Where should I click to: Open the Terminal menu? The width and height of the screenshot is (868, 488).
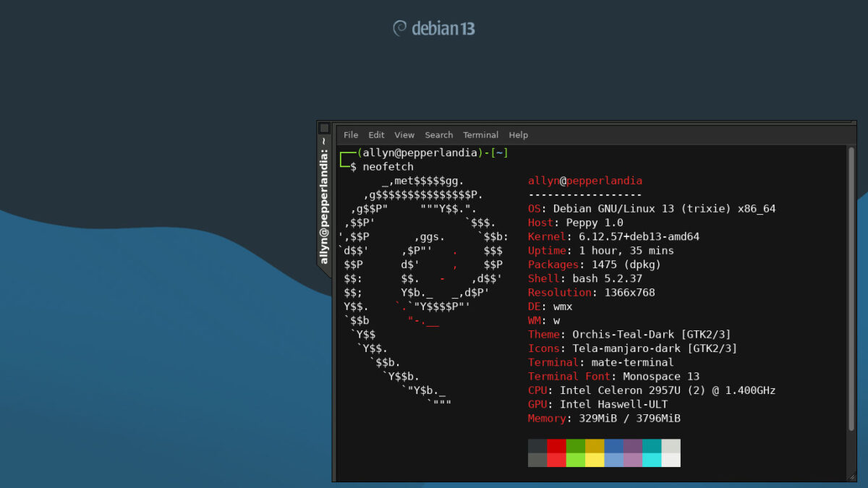[480, 134]
